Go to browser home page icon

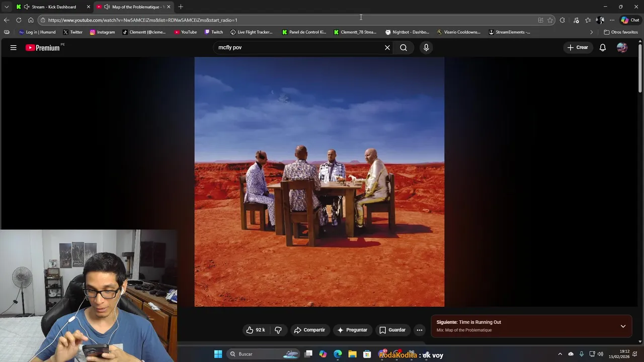pyautogui.click(x=31, y=20)
